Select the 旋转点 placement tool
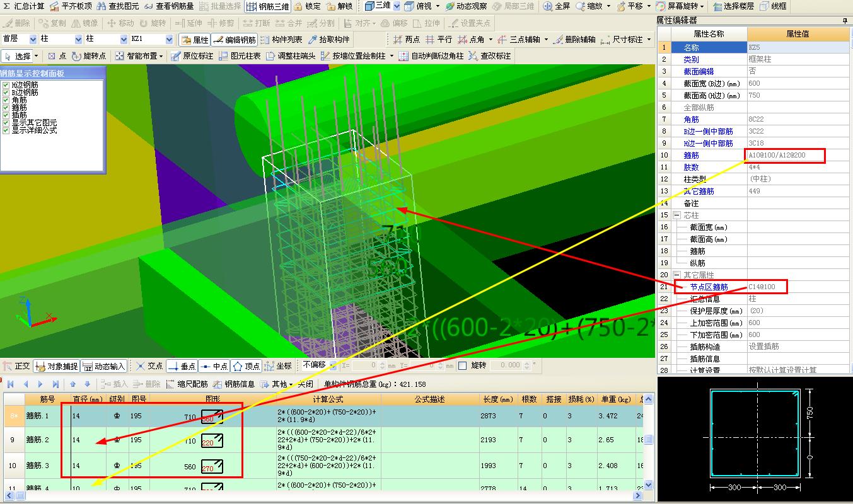 [x=90, y=56]
